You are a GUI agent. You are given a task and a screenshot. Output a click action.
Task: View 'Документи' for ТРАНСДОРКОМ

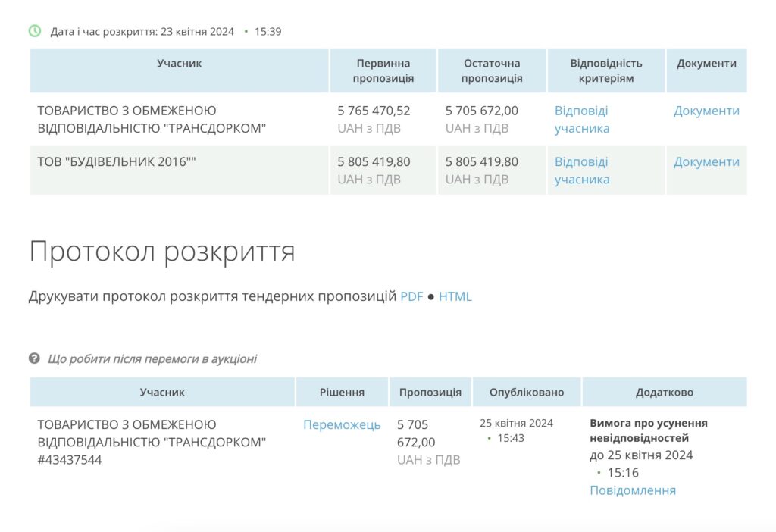click(706, 111)
